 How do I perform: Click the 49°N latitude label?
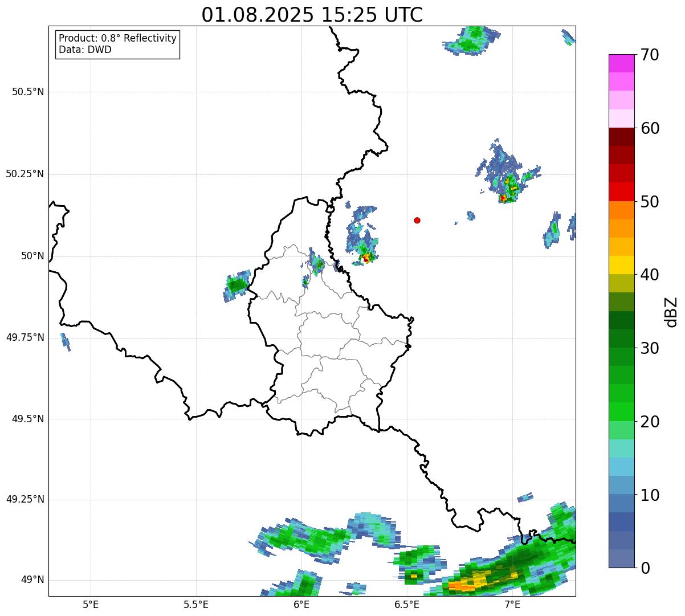pos(32,580)
